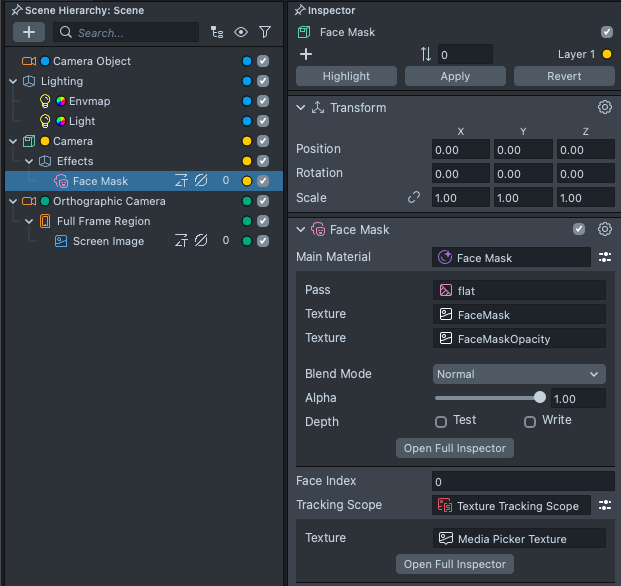Open the Transform component gear settings
This screenshot has height=586, width=621.
[x=605, y=108]
